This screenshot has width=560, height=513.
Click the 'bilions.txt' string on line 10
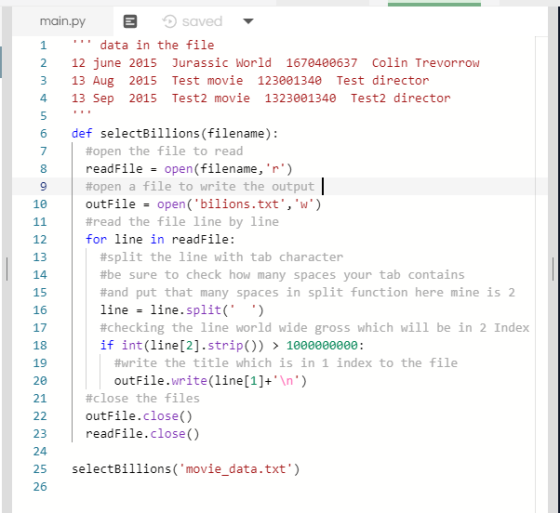click(x=239, y=204)
